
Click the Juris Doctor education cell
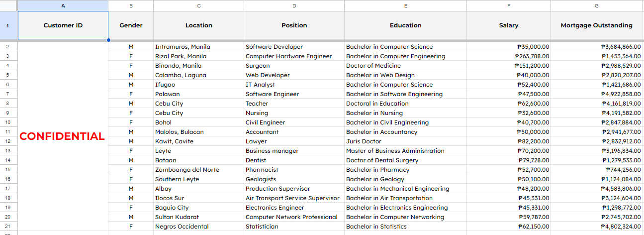point(405,141)
